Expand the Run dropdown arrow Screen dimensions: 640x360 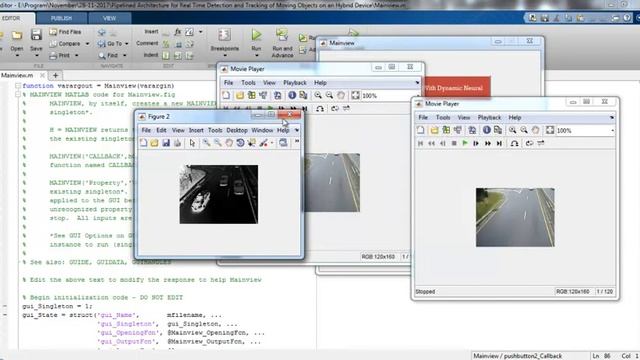[256, 56]
